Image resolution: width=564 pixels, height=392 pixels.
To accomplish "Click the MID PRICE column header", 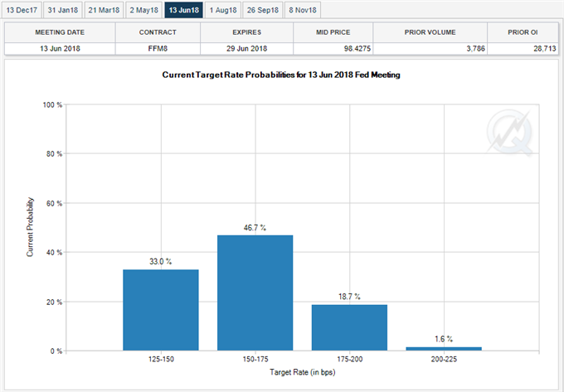I will pos(333,32).
